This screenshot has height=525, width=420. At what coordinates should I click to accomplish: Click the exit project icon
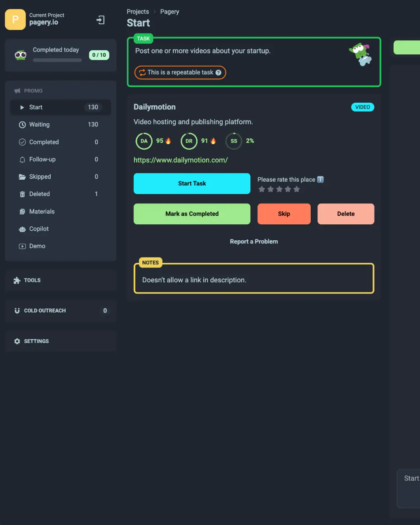pyautogui.click(x=100, y=20)
